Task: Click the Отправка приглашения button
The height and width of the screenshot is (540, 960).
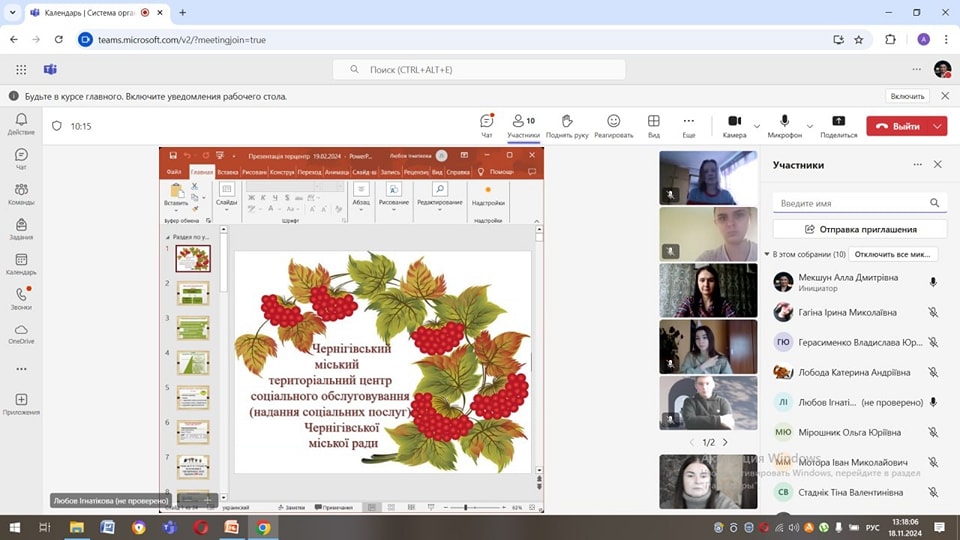Action: click(x=859, y=229)
